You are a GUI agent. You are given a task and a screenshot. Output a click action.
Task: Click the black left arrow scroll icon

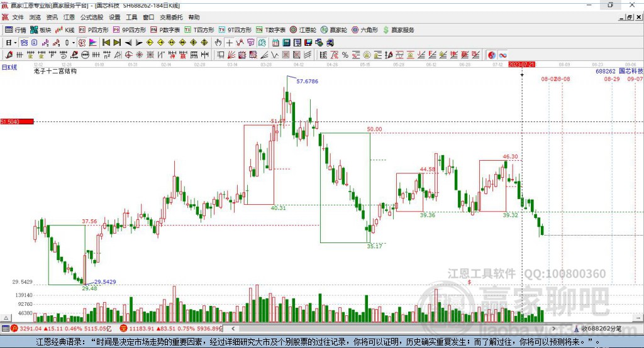click(x=128, y=43)
